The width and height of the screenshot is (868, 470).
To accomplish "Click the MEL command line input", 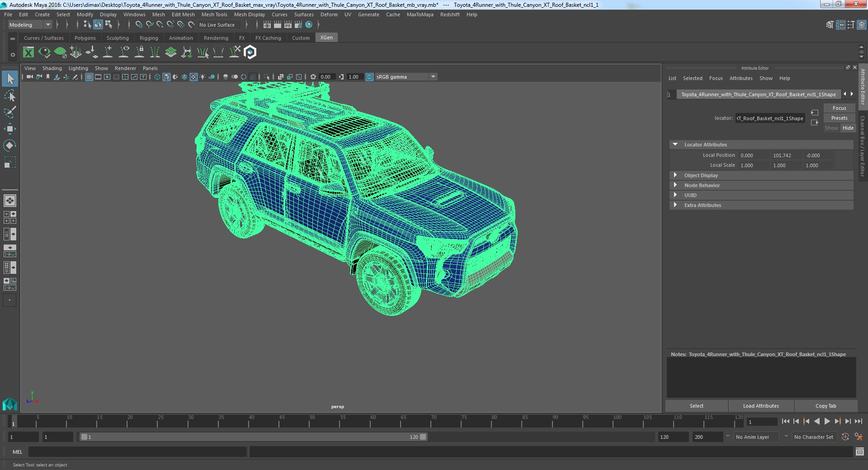I will (137, 451).
